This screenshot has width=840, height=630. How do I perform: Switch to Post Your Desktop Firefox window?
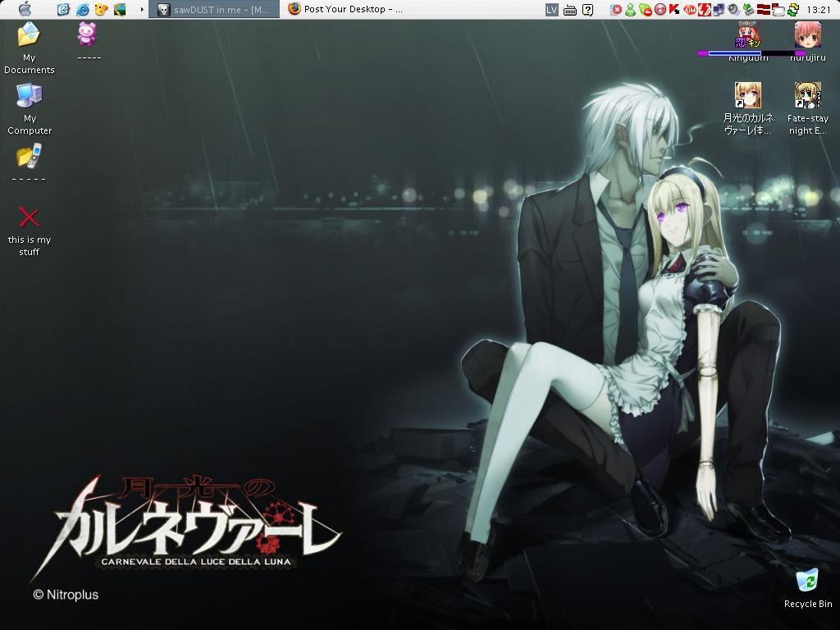pyautogui.click(x=345, y=9)
